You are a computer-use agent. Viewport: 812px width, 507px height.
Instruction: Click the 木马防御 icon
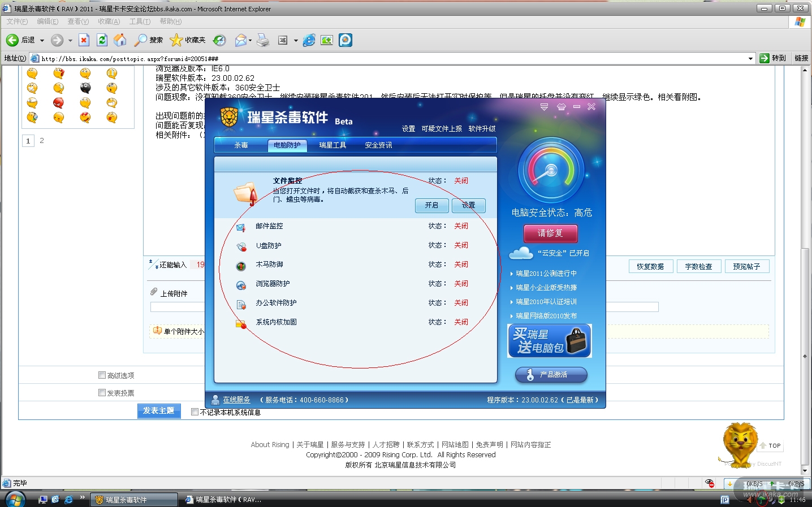coord(241,266)
